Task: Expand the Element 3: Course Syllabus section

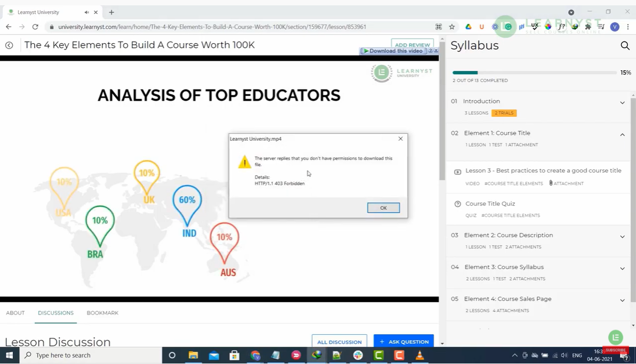Action: point(622,269)
